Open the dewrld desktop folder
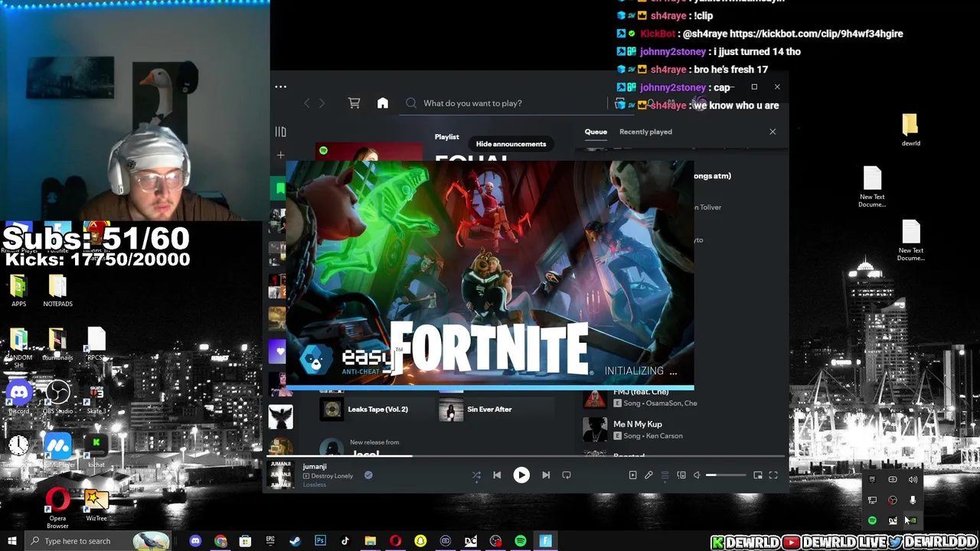The height and width of the screenshot is (551, 980). [x=910, y=130]
